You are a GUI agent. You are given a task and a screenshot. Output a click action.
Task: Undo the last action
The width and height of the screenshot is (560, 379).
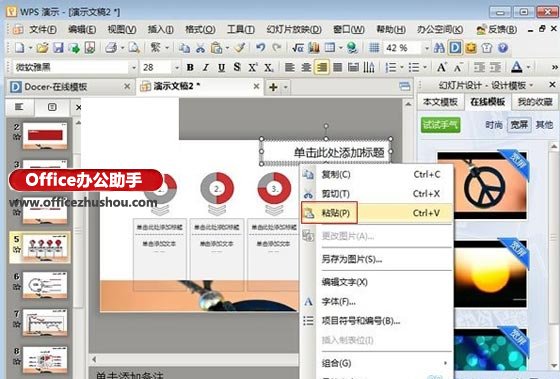pos(260,48)
